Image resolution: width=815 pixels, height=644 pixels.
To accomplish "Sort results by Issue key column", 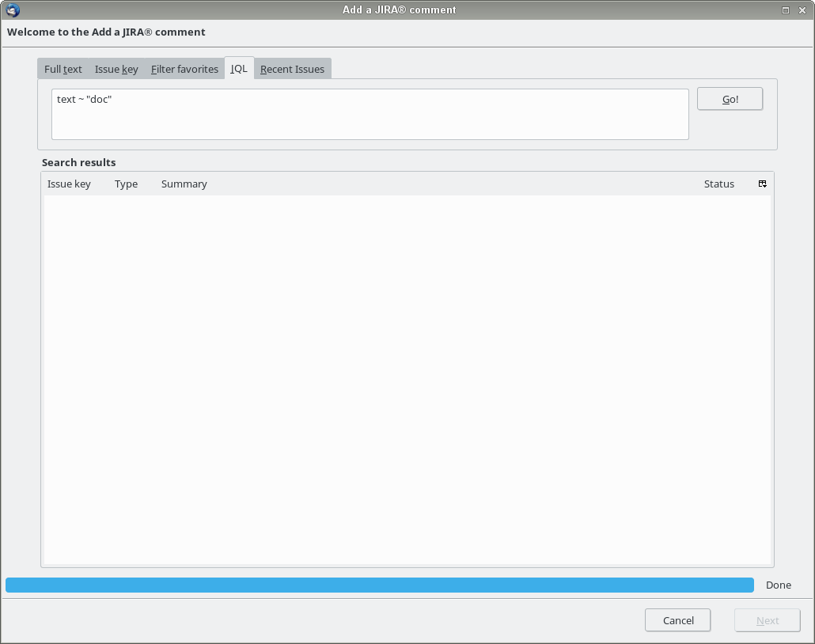I will pyautogui.click(x=69, y=184).
